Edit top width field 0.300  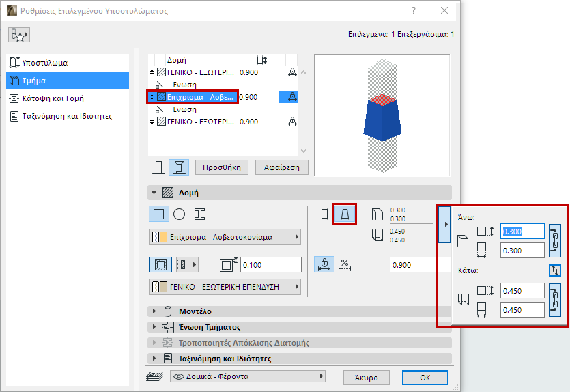pyautogui.click(x=522, y=251)
